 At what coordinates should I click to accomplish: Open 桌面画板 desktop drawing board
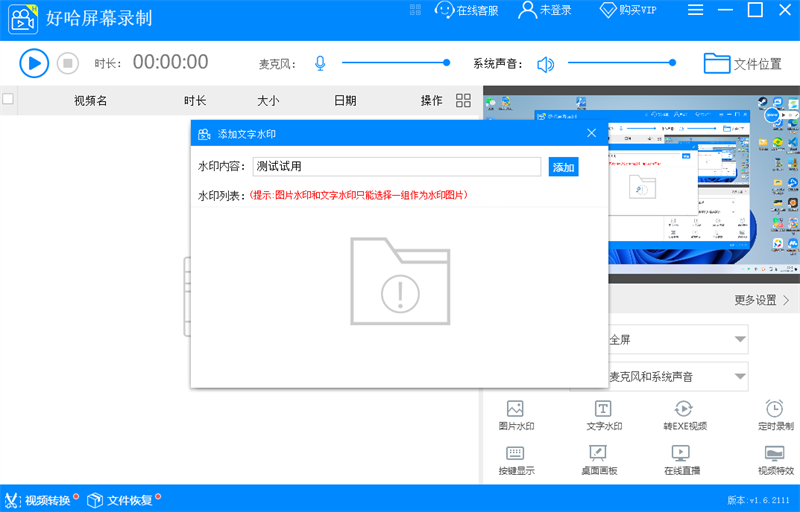click(599, 460)
